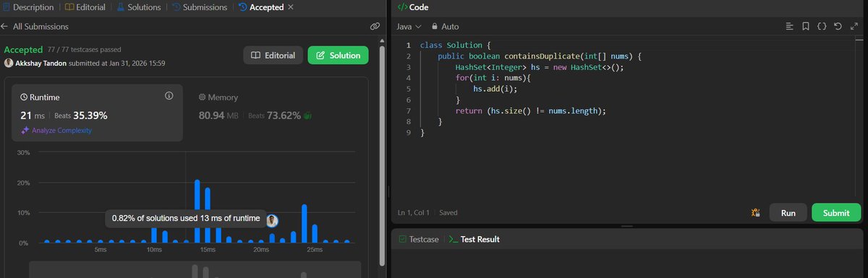
Task: Reset code with the undo arrow icon
Action: tap(838, 26)
